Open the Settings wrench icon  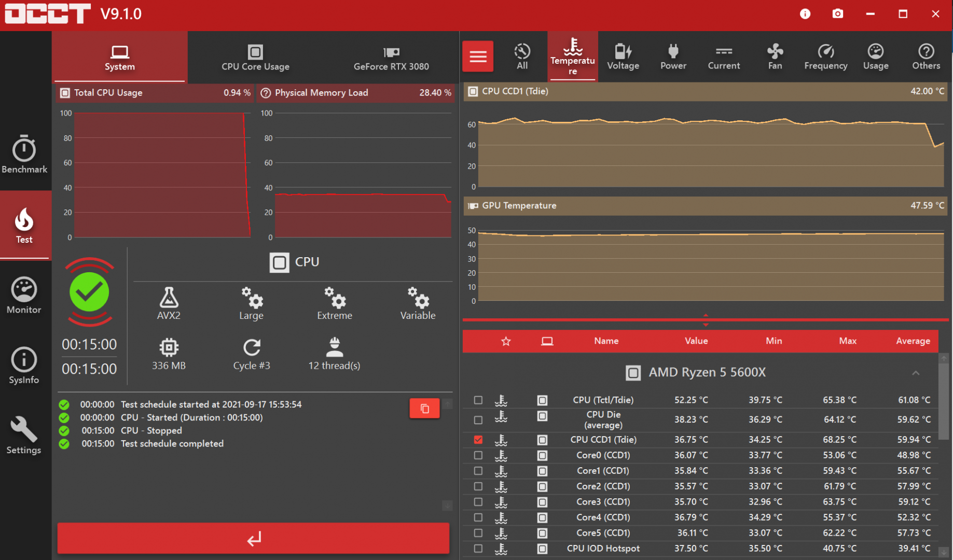pos(24,429)
